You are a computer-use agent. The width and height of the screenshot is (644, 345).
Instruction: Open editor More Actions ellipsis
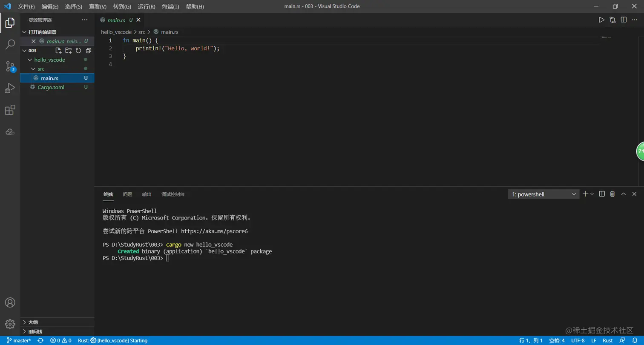635,20
